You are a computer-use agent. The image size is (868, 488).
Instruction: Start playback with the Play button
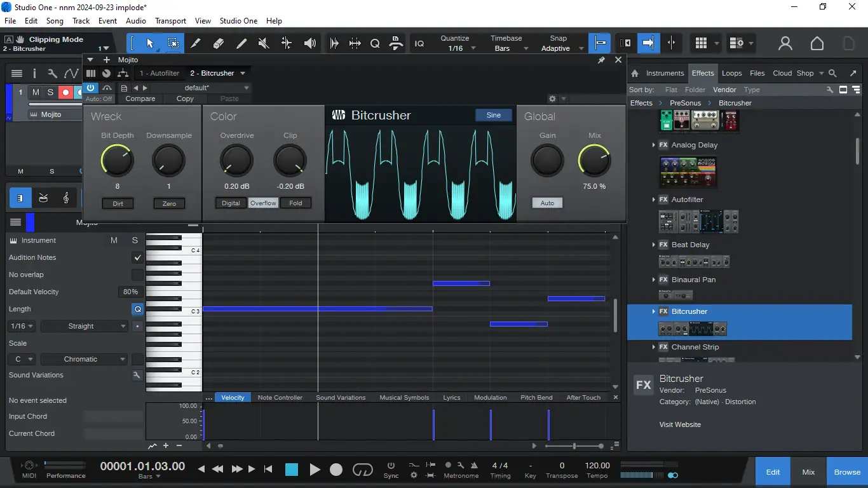click(315, 470)
